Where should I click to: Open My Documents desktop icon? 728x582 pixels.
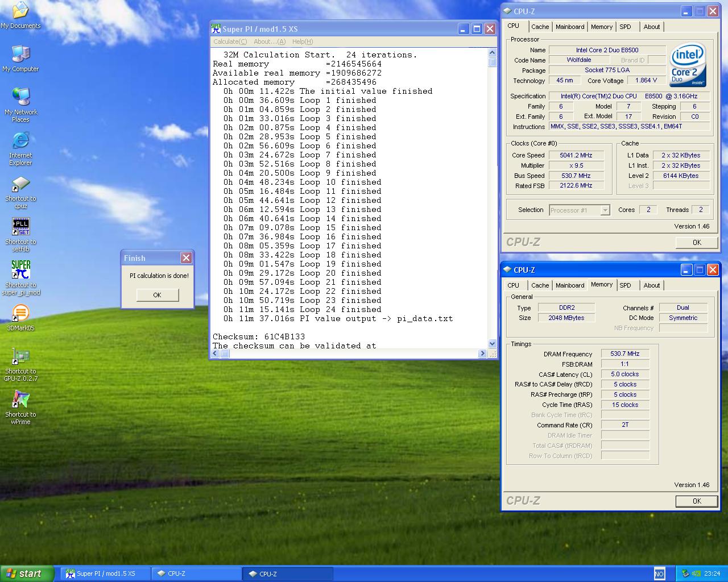(20, 15)
